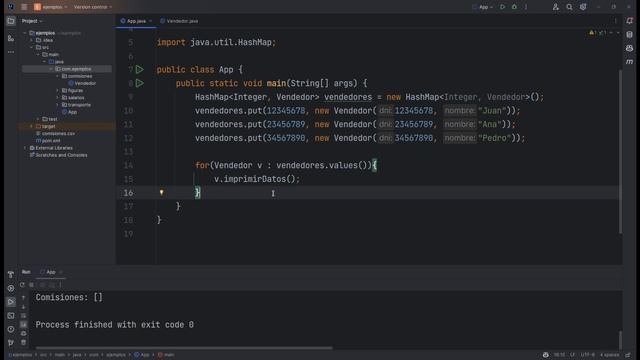The height and width of the screenshot is (360, 640).
Task: Click run gutter icon beside class App
Action: (140, 69)
